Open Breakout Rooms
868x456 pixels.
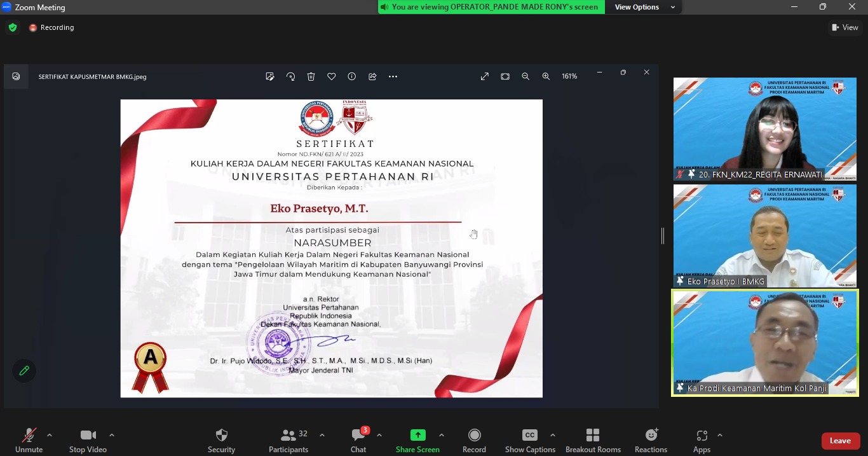pyautogui.click(x=593, y=441)
